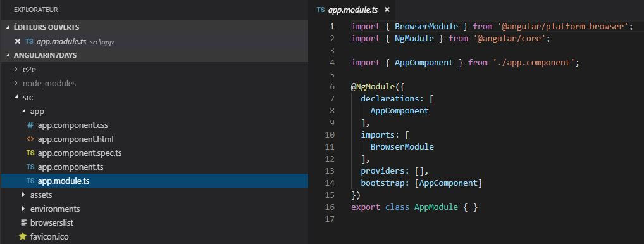Expand the assets folder
The width and height of the screenshot is (644, 244).
tap(23, 195)
